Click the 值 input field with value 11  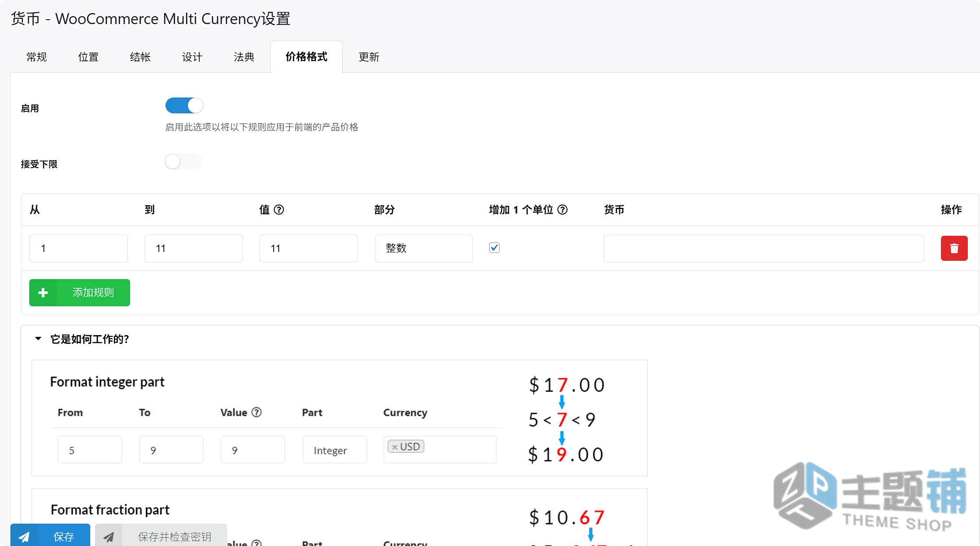(x=308, y=248)
